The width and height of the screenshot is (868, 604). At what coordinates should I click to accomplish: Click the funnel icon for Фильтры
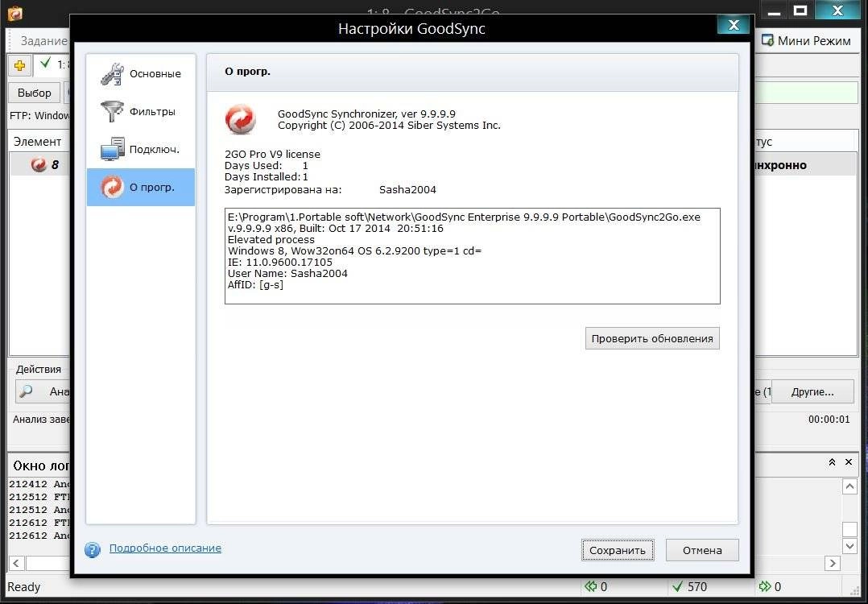point(112,111)
